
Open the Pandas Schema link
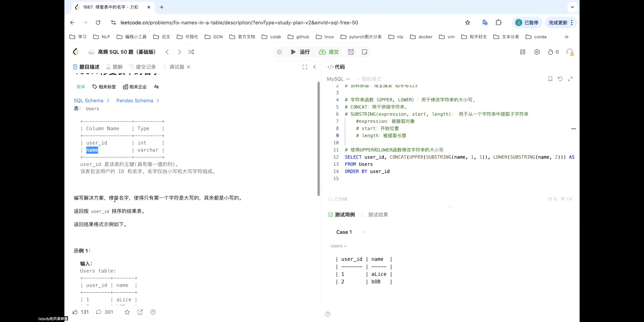[x=134, y=100]
